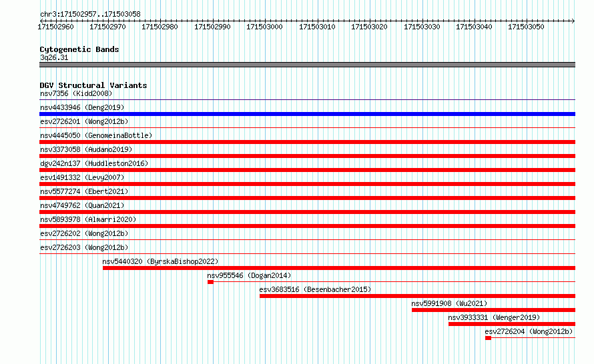Select the gray 3q26.31 cytogenetic band bar

click(307, 65)
